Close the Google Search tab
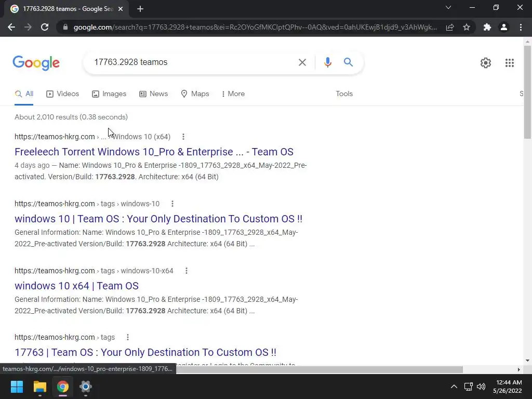532x399 pixels. click(121, 9)
